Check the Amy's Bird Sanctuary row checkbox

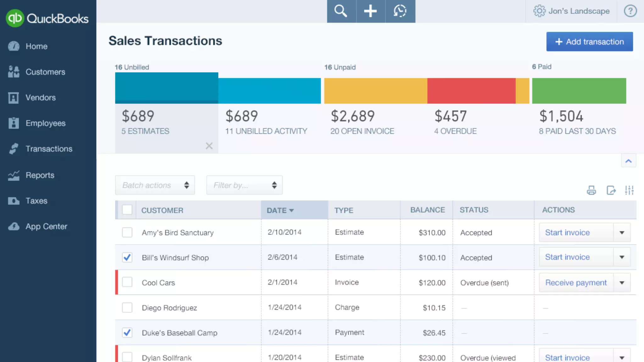coord(127,233)
